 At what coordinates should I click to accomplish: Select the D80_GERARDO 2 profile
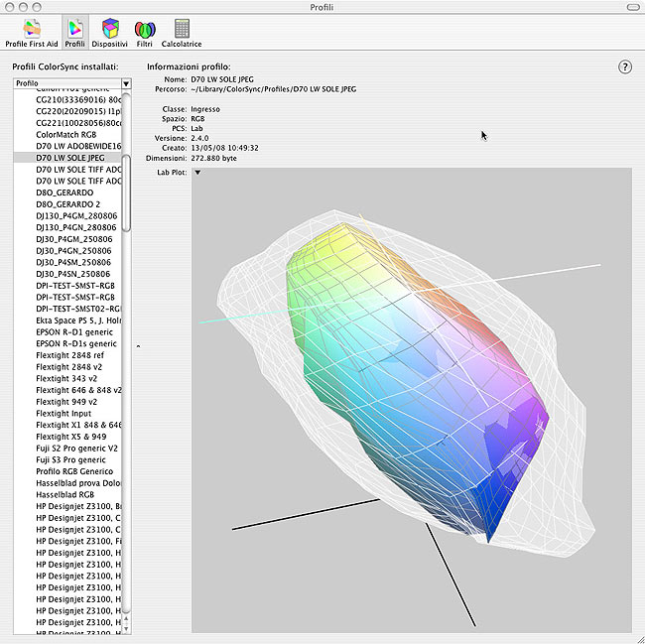click(67, 204)
